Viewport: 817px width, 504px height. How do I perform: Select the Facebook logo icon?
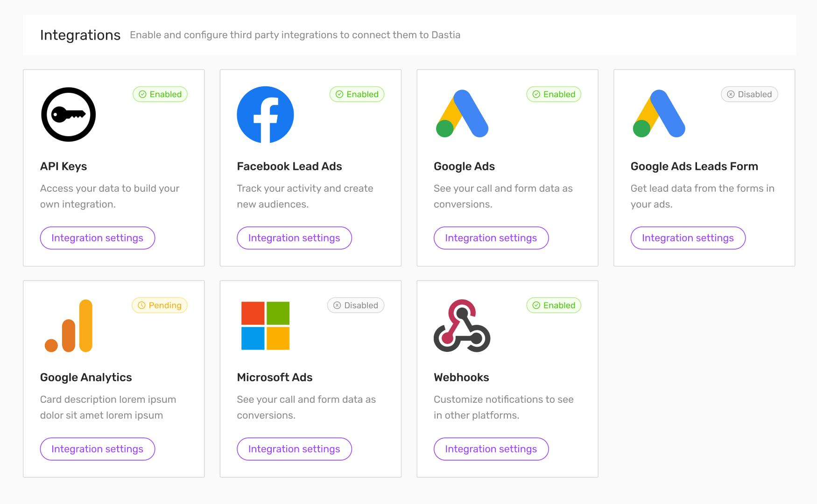click(265, 114)
